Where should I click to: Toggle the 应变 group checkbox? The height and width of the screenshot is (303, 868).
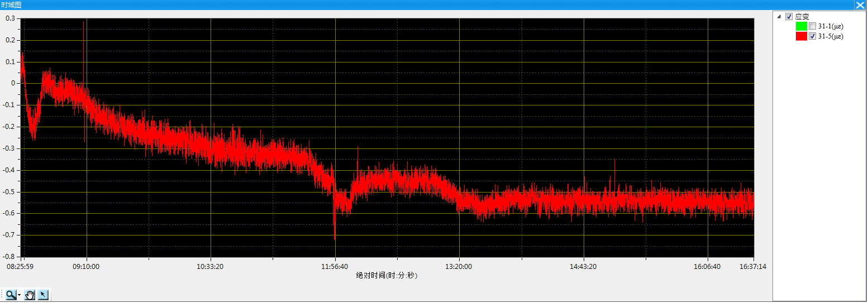pos(789,17)
